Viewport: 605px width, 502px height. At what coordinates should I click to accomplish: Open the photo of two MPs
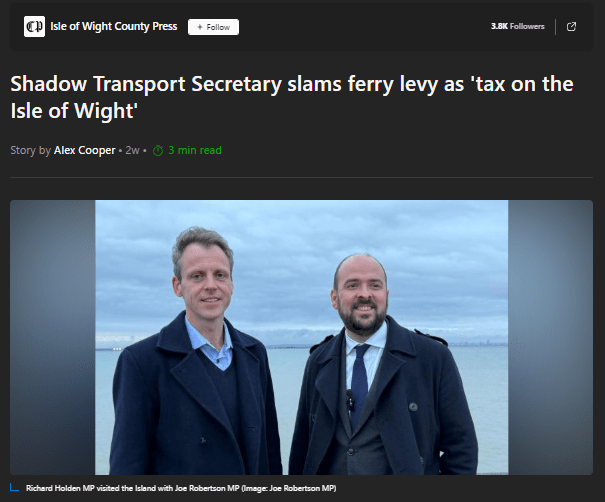(301, 337)
